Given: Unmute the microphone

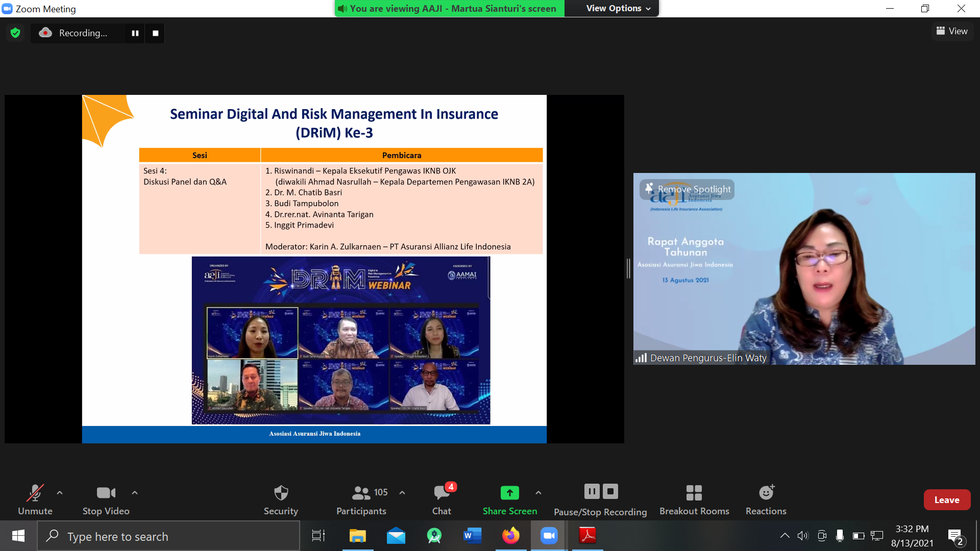Looking at the screenshot, I should tap(35, 500).
